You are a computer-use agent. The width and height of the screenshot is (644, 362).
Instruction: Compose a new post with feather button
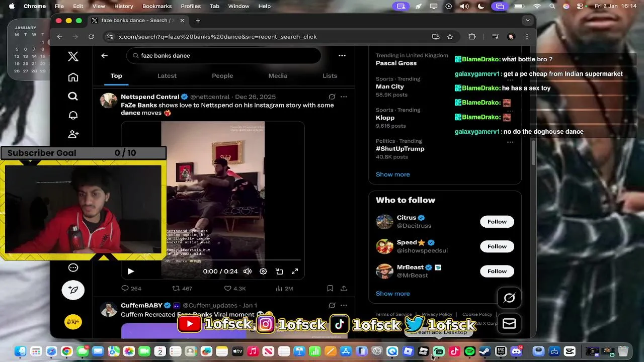point(73,290)
